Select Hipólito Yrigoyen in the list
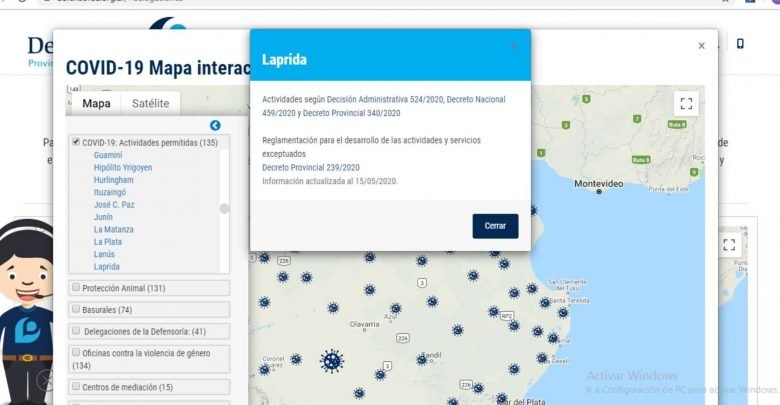 tap(123, 168)
